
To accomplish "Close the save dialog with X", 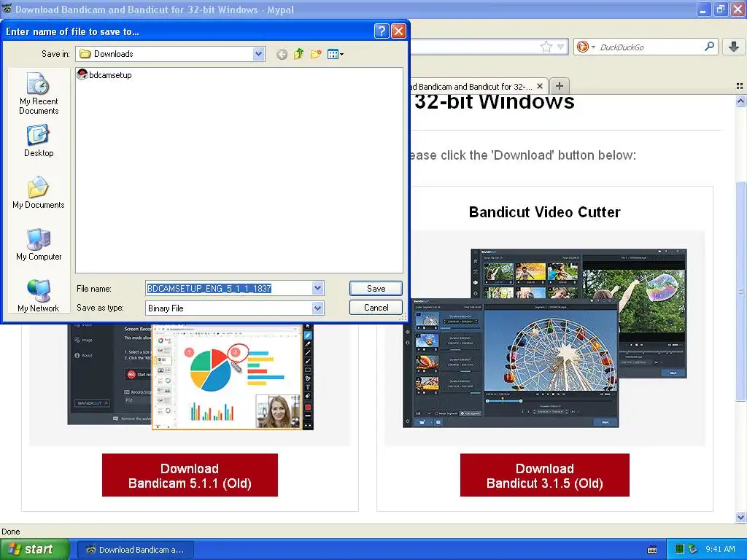I will [398, 31].
